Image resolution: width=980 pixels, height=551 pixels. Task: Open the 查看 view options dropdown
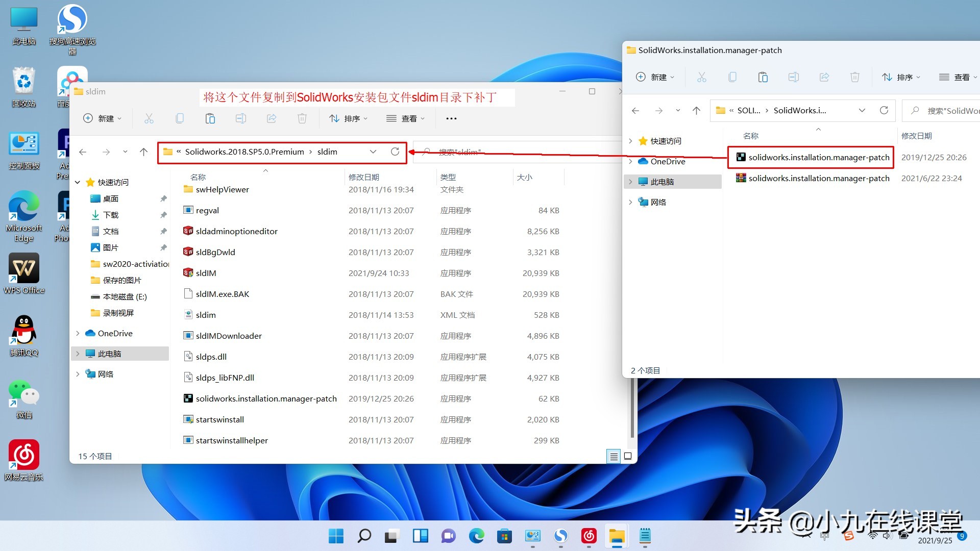tap(405, 118)
